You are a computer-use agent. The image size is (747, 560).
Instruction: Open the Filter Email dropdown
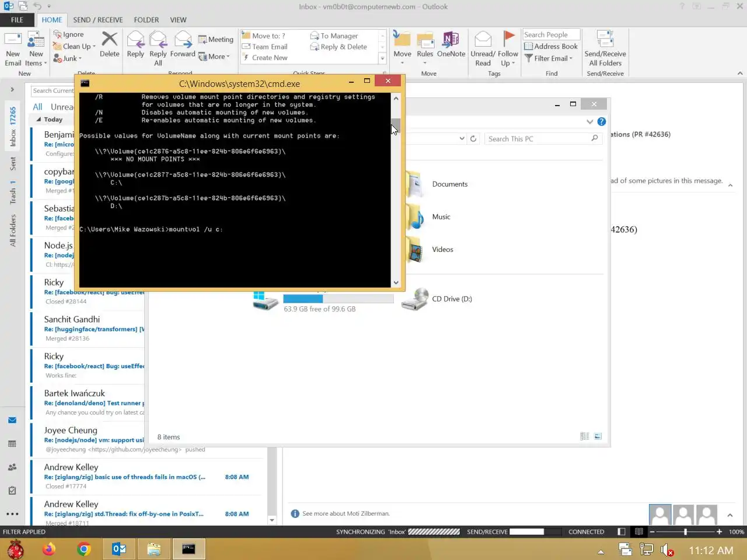tap(549, 58)
